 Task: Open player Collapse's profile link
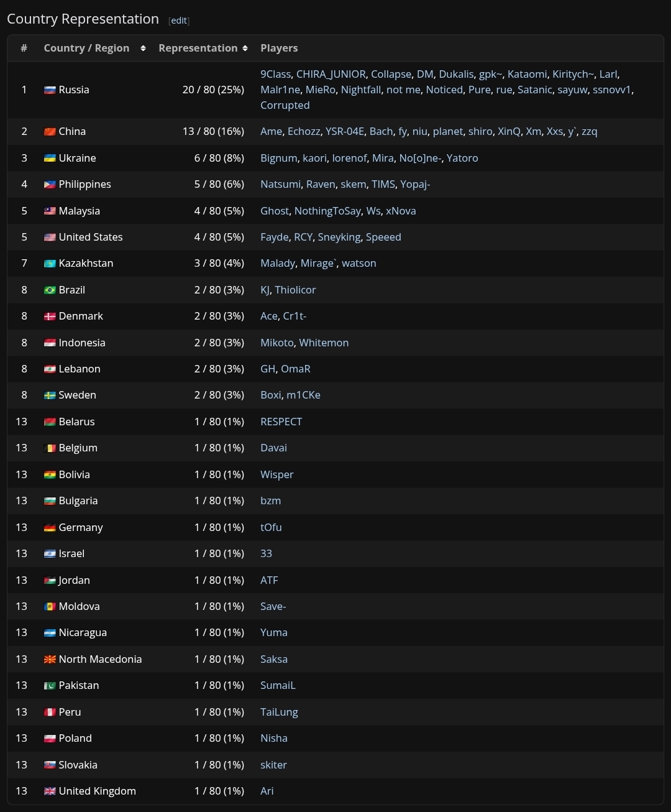point(391,74)
